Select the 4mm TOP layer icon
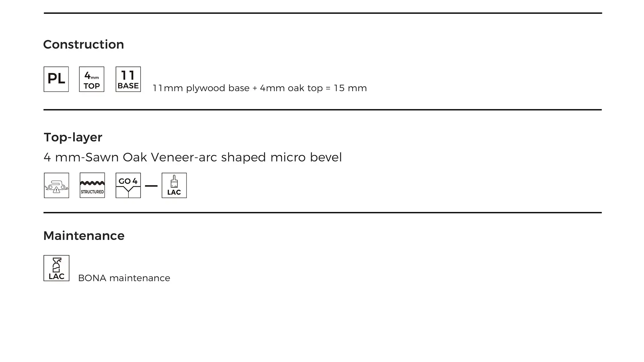This screenshot has height=362, width=644. click(x=92, y=79)
